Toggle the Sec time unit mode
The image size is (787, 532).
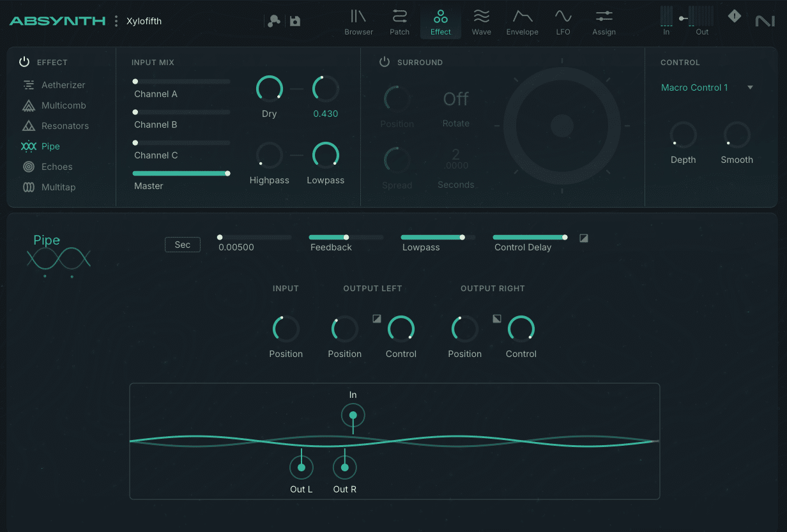pyautogui.click(x=182, y=245)
